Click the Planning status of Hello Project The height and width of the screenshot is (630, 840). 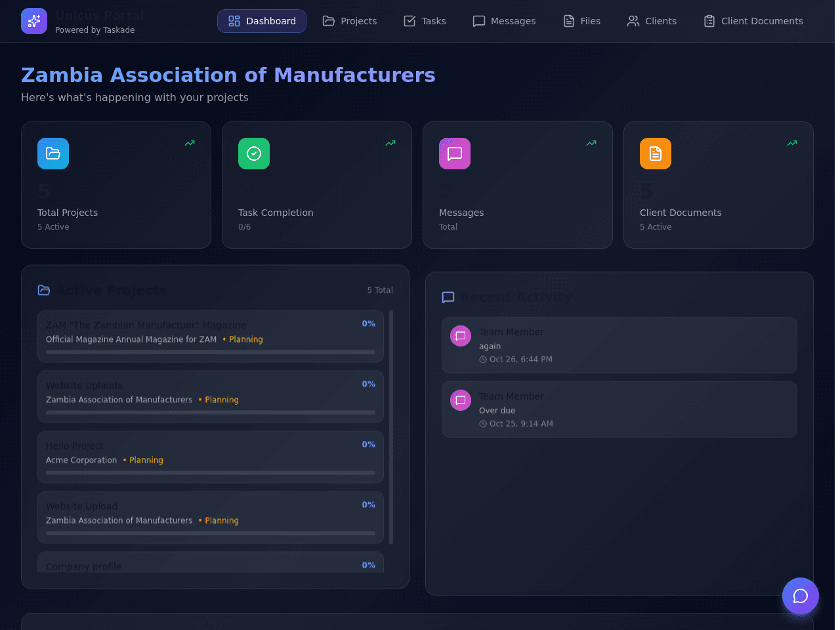pos(143,460)
